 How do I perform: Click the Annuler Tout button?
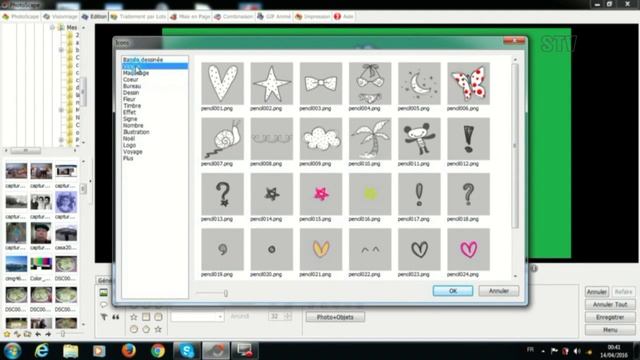pyautogui.click(x=610, y=304)
